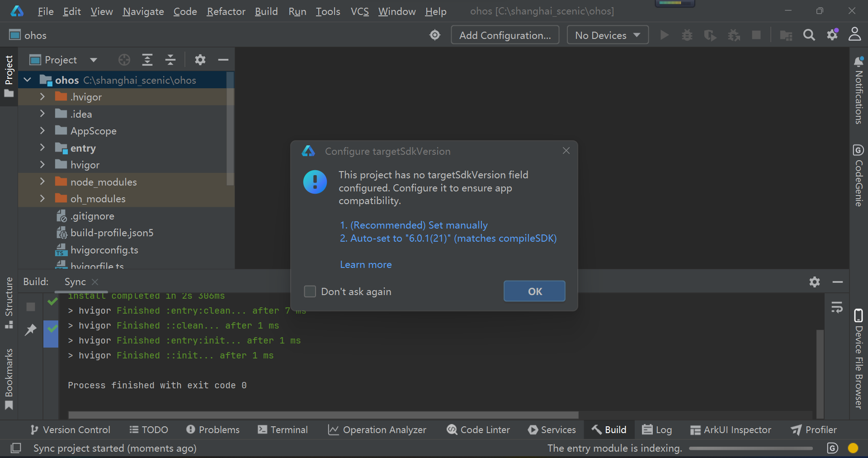Close the Configure targetSdkVersion dialog
Screen dimensions: 868x458
[x=566, y=151]
